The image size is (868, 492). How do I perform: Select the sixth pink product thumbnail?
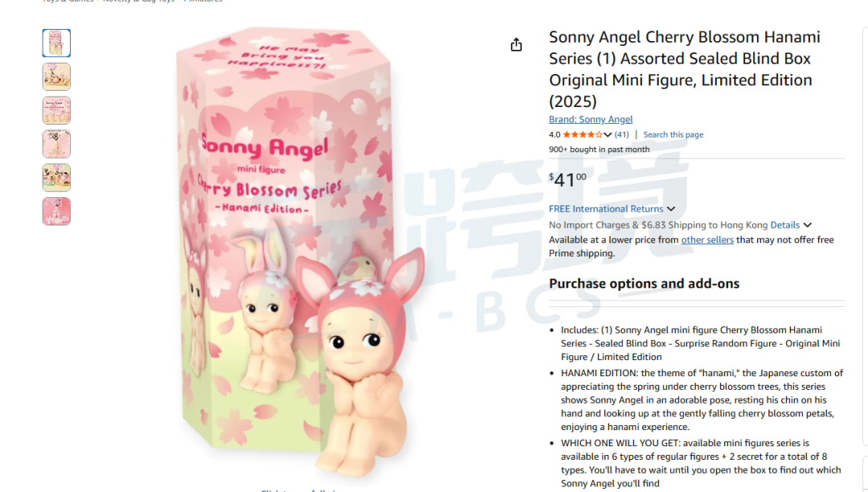pyautogui.click(x=56, y=211)
